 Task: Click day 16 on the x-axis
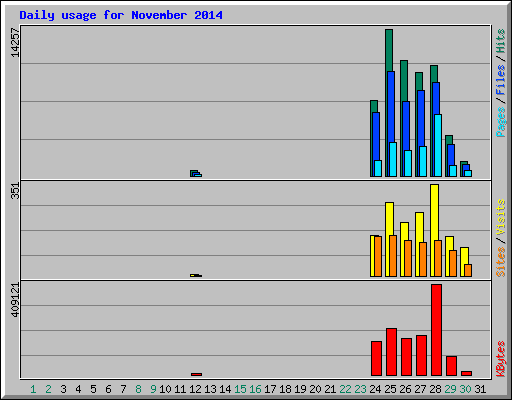click(x=255, y=389)
